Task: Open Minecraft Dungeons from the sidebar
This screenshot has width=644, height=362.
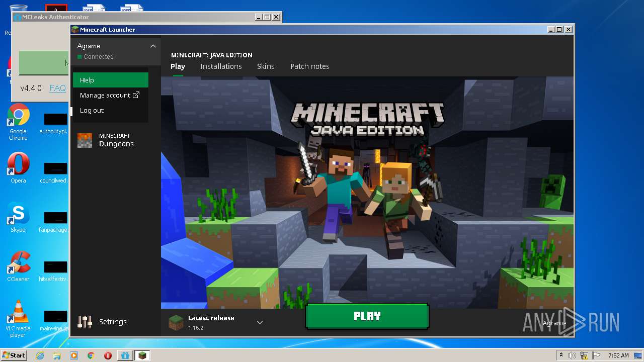Action: click(116, 140)
